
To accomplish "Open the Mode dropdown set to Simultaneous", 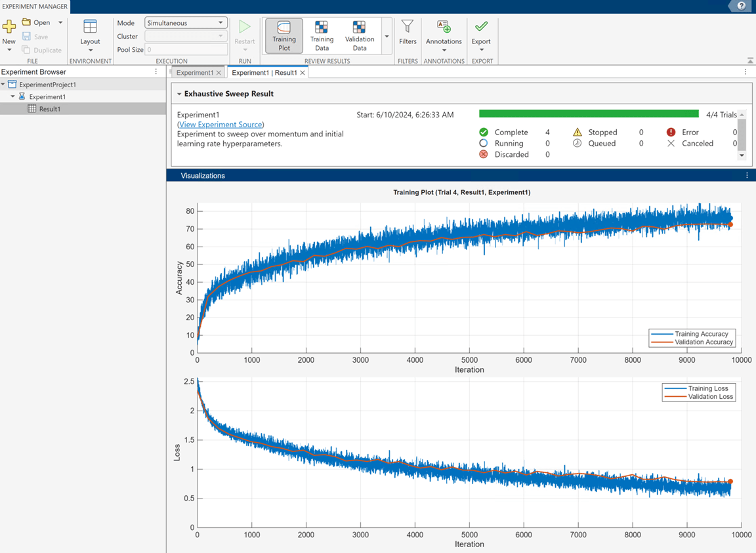I will point(186,23).
